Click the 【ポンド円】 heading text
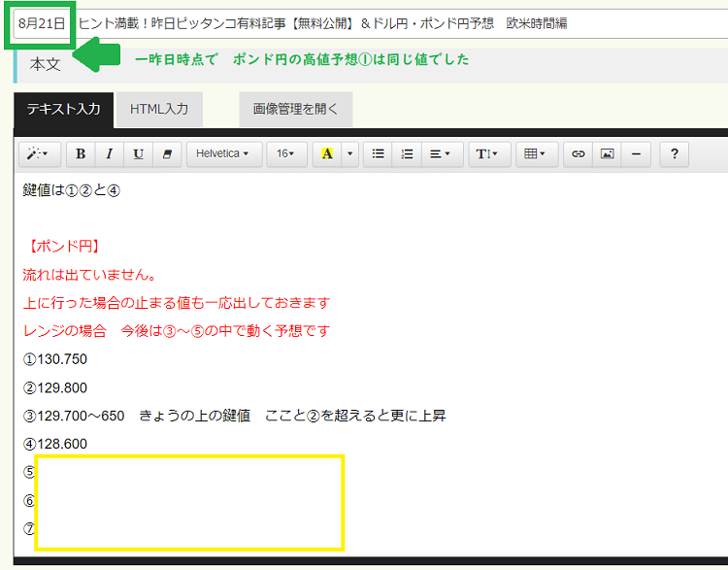The width and height of the screenshot is (728, 570). [62, 247]
